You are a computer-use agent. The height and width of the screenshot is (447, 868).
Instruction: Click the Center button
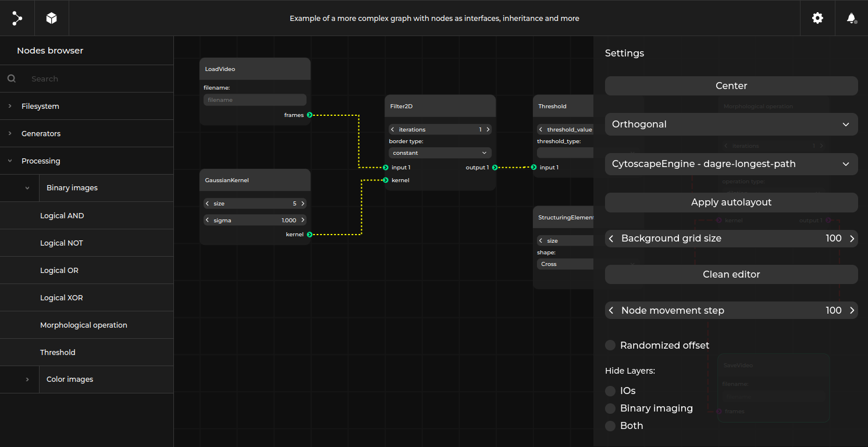731,86
